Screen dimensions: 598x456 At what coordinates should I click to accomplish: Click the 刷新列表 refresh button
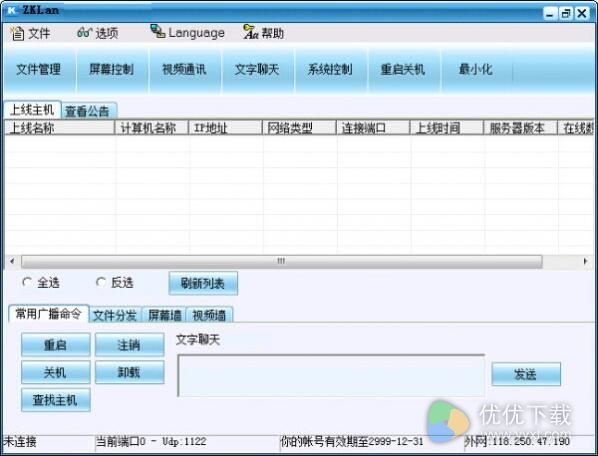tap(203, 283)
